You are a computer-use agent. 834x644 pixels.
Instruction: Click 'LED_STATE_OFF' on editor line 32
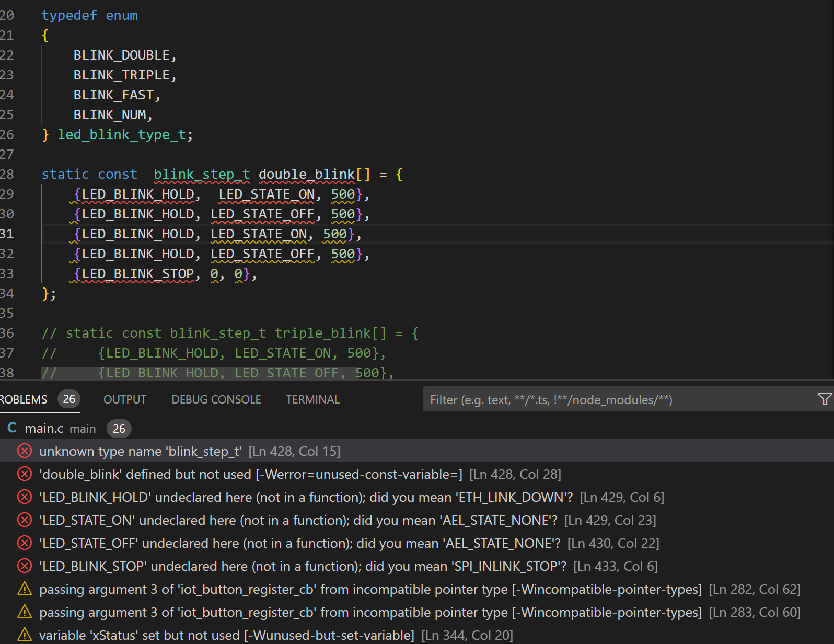(262, 254)
